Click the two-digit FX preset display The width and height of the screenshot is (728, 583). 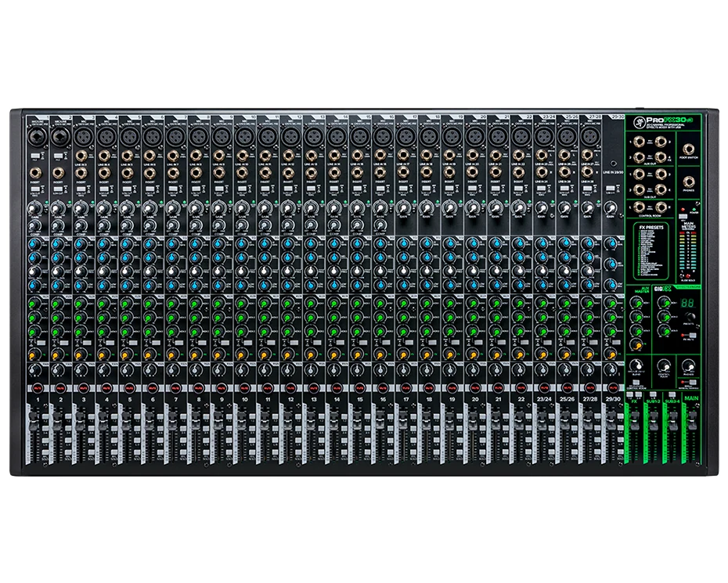689,303
